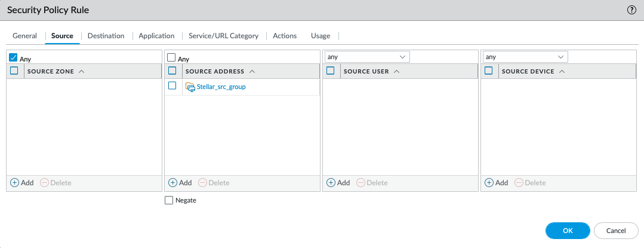The height and width of the screenshot is (248, 644).
Task: Click Add under Source Device
Action: click(496, 183)
